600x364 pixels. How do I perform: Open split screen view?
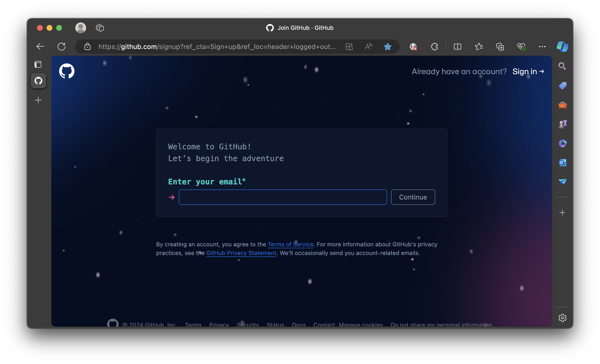tap(457, 47)
